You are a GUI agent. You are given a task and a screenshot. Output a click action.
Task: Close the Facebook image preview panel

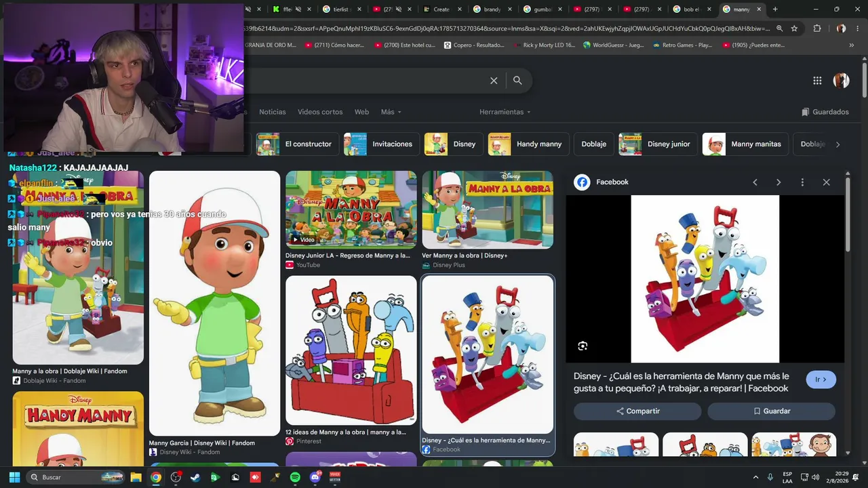pos(826,182)
